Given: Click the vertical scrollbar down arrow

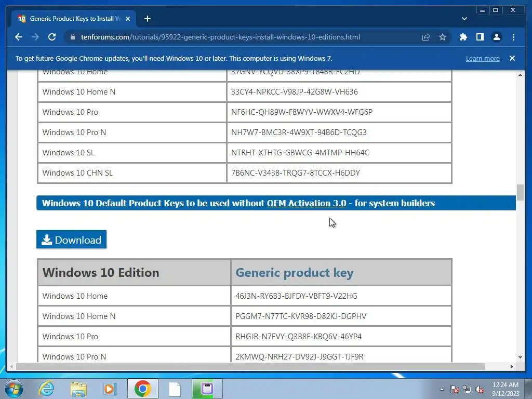Looking at the screenshot, I should pyautogui.click(x=520, y=357).
